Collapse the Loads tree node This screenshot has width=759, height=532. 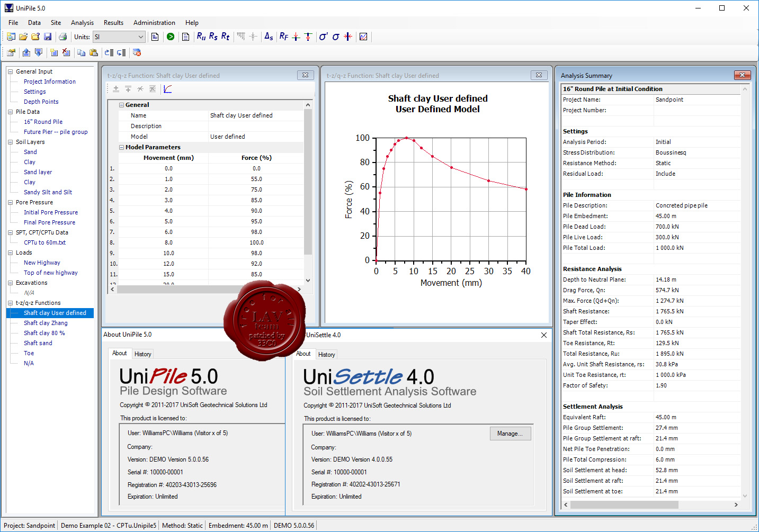tap(10, 253)
